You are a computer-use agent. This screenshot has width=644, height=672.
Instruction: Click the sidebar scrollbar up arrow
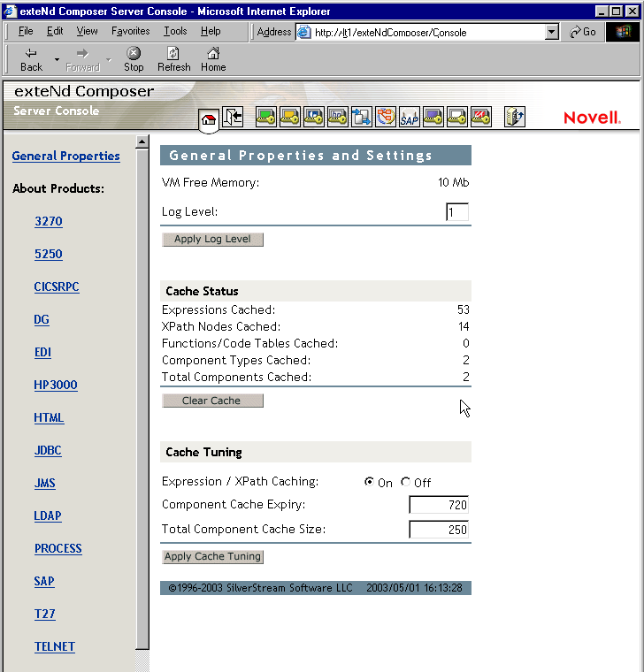coord(142,141)
